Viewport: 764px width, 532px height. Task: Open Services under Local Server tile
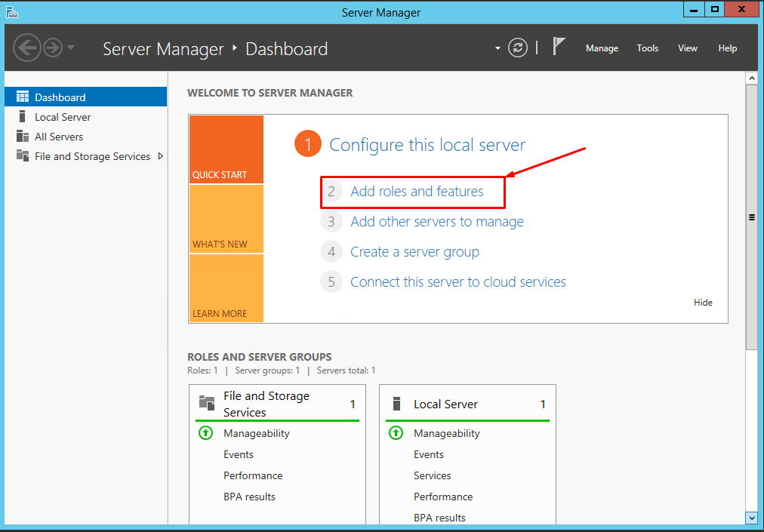click(432, 475)
